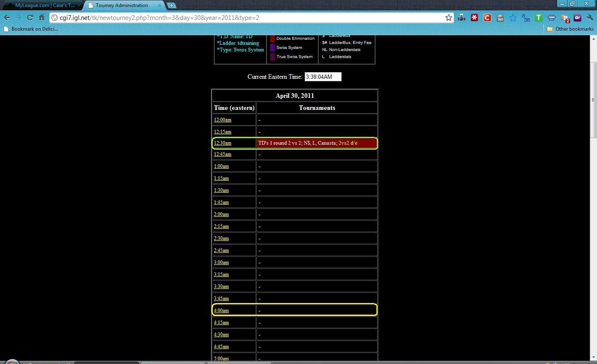
Task: Go to the home page
Action: coord(41,17)
